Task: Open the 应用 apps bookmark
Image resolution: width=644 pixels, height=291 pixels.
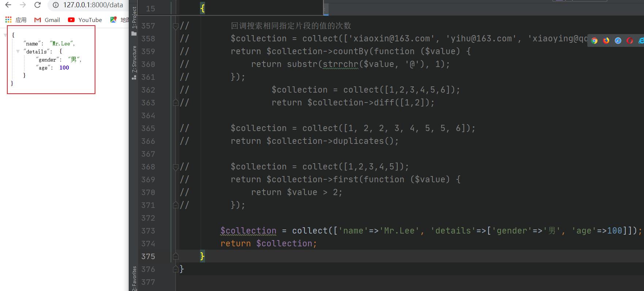Action: tap(16, 20)
